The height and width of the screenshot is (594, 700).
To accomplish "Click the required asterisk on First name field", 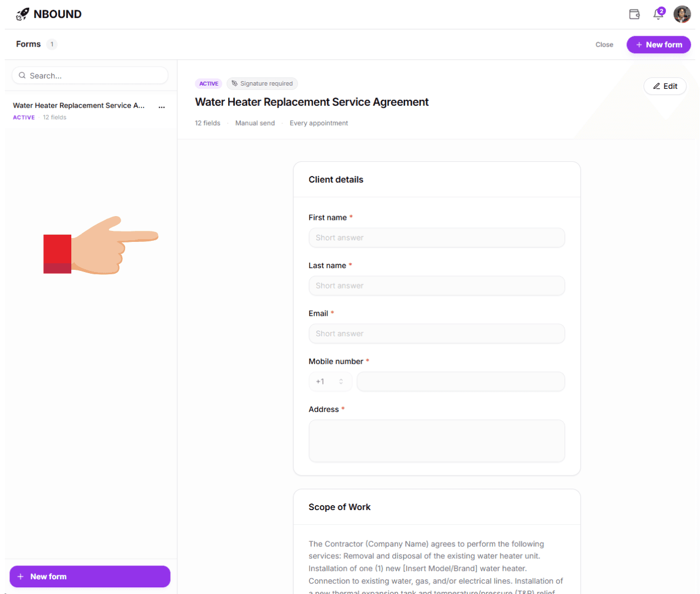I will tap(352, 217).
